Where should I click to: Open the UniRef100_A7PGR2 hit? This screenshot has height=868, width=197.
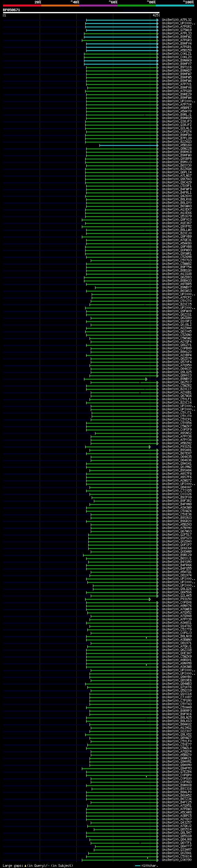pyautogui.click(x=177, y=26)
